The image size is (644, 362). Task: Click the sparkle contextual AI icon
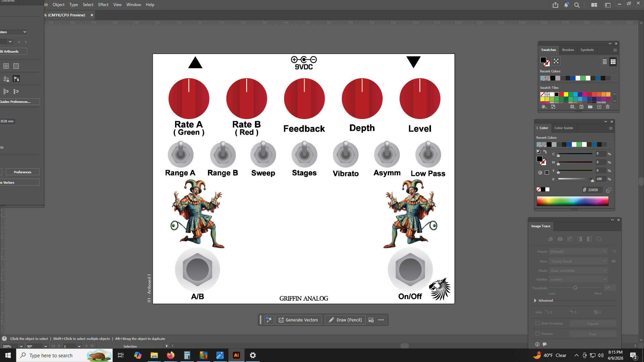point(269,320)
